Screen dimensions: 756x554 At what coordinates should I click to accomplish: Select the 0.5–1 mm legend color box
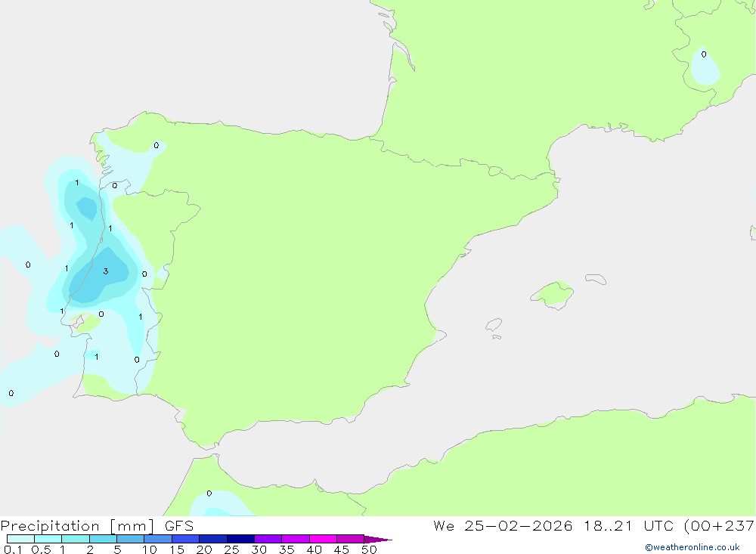tap(48, 539)
